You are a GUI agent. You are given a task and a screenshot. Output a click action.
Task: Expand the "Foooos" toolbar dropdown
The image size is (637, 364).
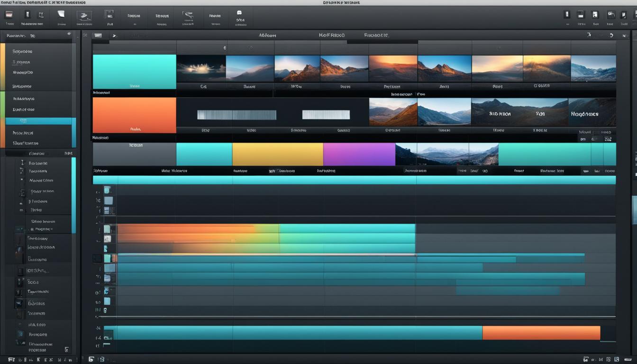tap(134, 16)
